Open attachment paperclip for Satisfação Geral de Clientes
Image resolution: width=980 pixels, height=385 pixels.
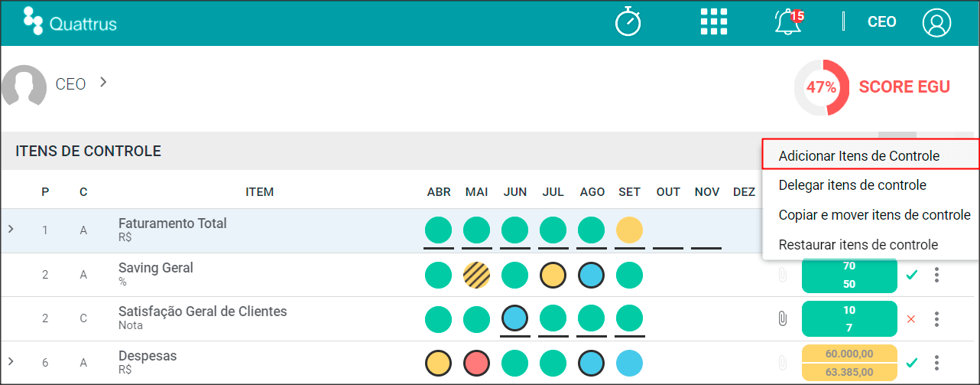(x=782, y=318)
